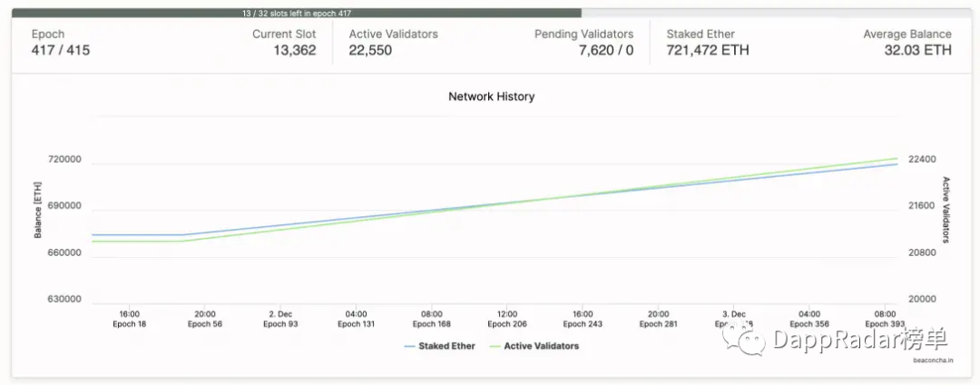Click the 720000 balance axis gridline label
Viewport: 980px width, 385px height.
click(x=64, y=160)
